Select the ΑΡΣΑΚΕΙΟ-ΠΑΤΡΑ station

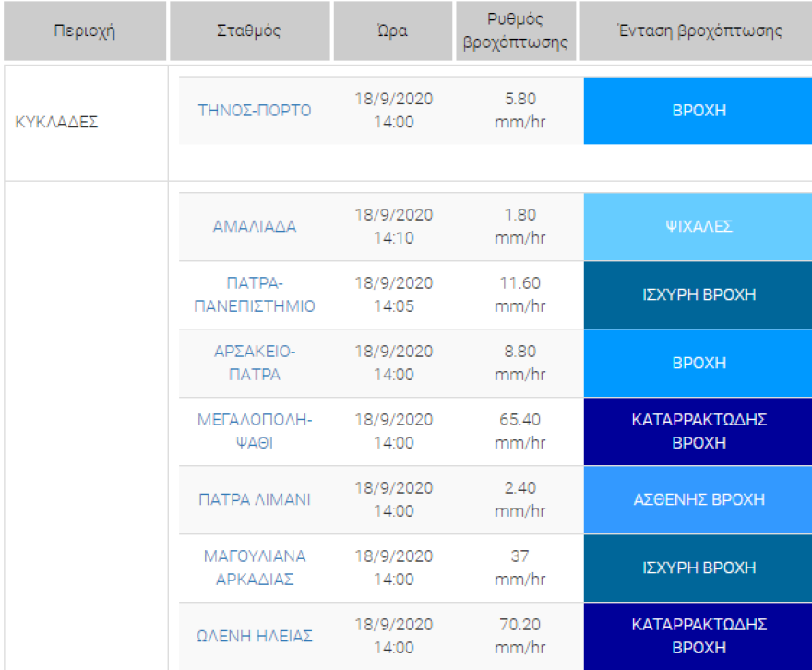(255, 363)
